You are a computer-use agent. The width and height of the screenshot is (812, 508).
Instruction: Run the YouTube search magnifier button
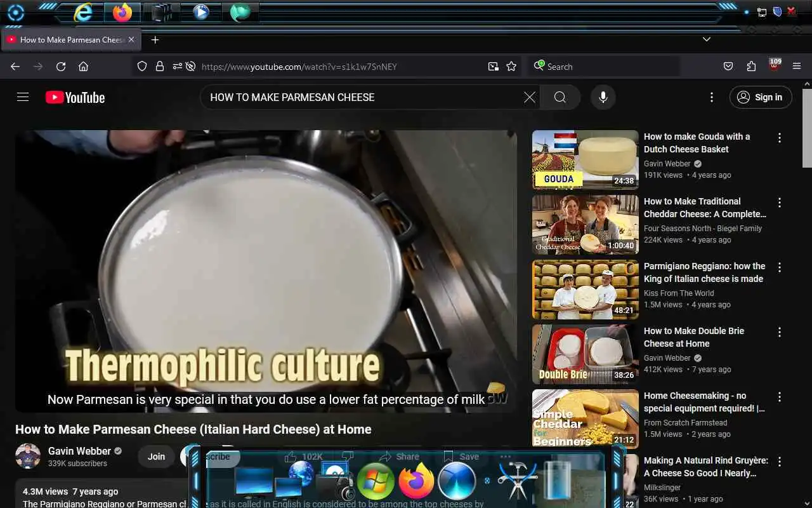(560, 97)
